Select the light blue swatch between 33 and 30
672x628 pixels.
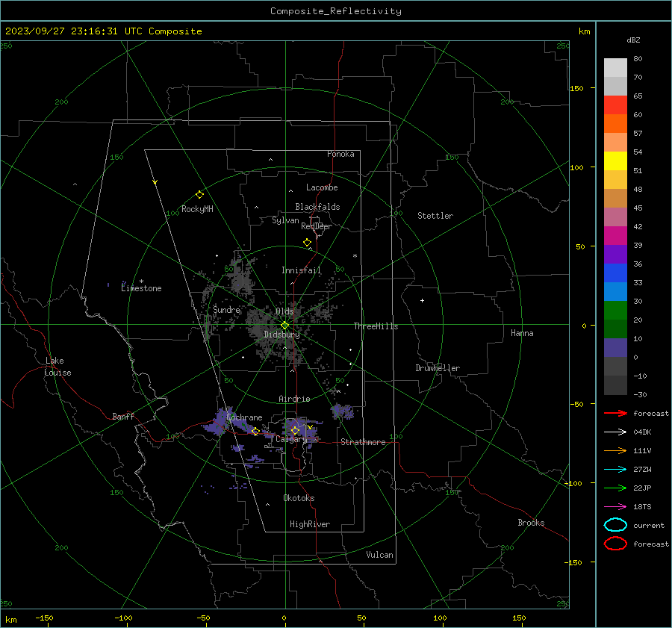615,291
